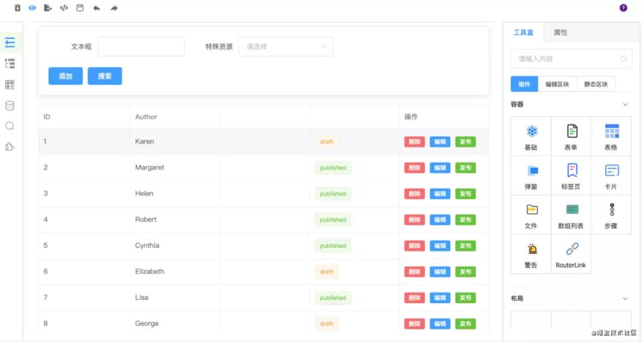644x342 pixels.
Task: Click the trash delete icon in top toolbar
Action: pos(17,8)
